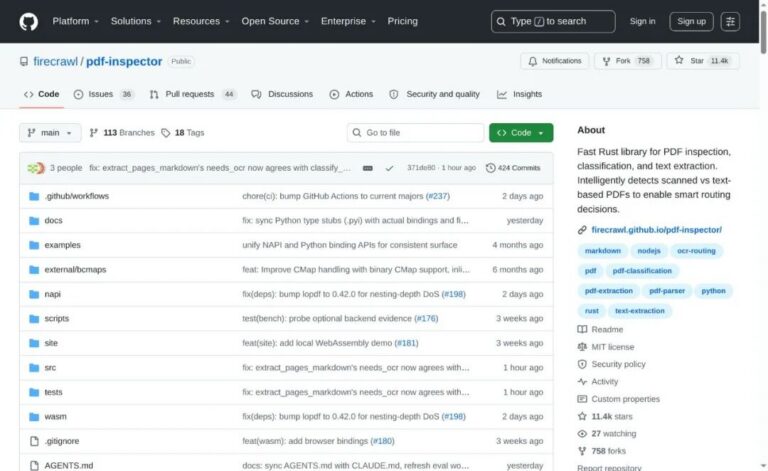This screenshot has width=768, height=471.
Task: Open the scripts folder
Action: pyautogui.click(x=56, y=319)
